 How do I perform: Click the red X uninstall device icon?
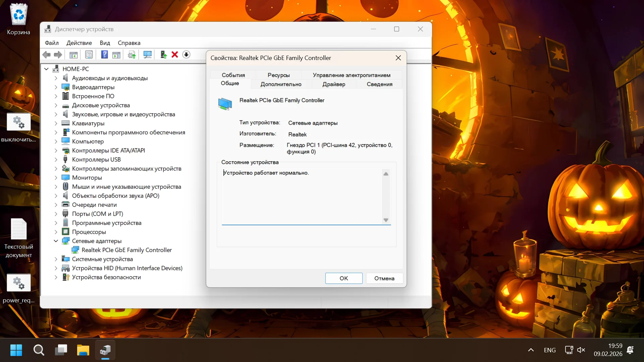click(x=175, y=55)
